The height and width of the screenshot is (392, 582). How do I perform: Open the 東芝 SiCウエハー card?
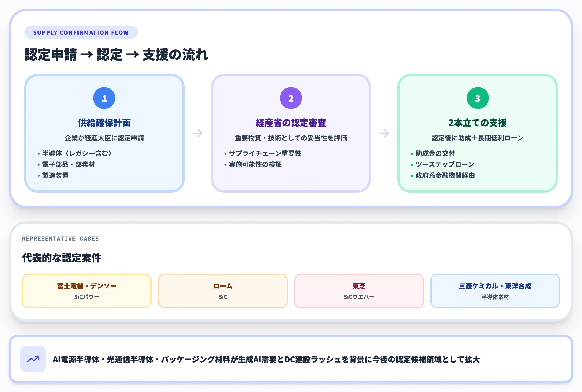(359, 291)
